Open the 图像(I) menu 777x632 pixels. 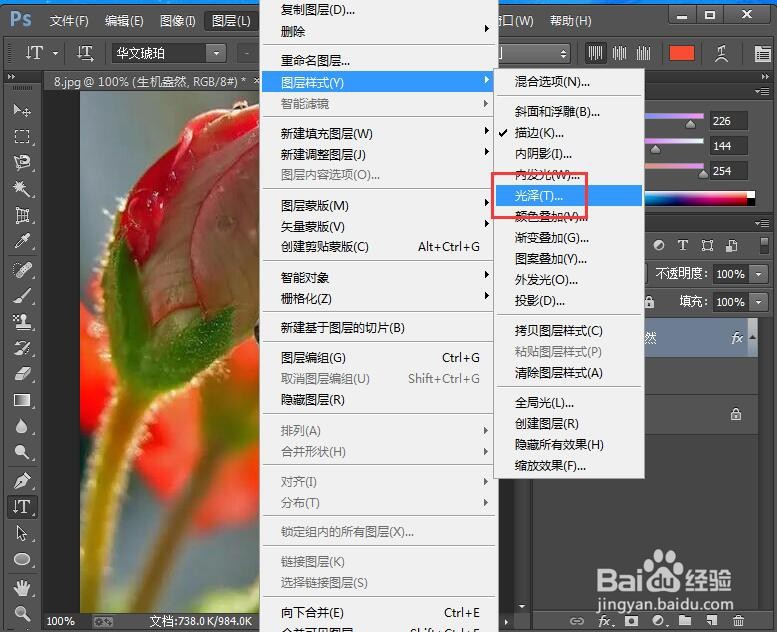point(178,21)
